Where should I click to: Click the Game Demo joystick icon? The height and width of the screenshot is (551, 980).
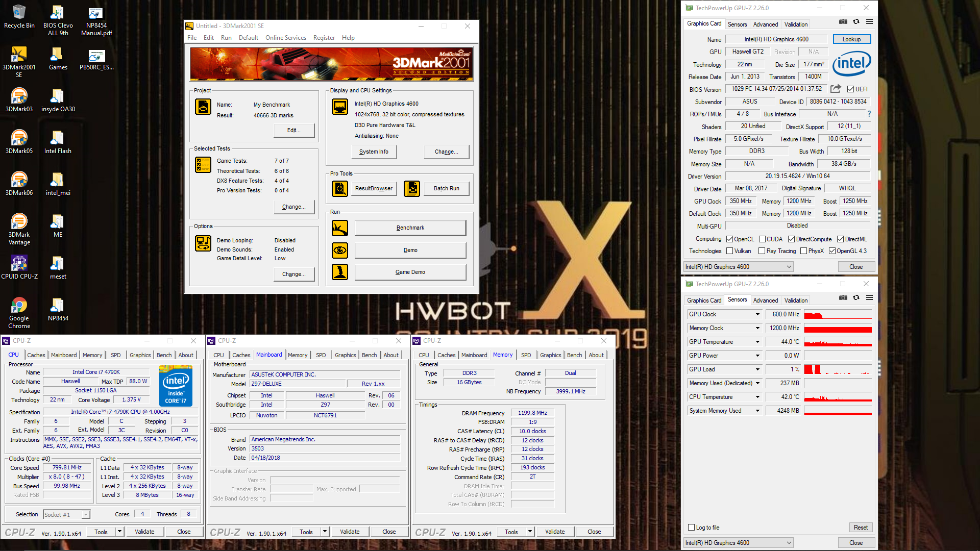coord(340,272)
